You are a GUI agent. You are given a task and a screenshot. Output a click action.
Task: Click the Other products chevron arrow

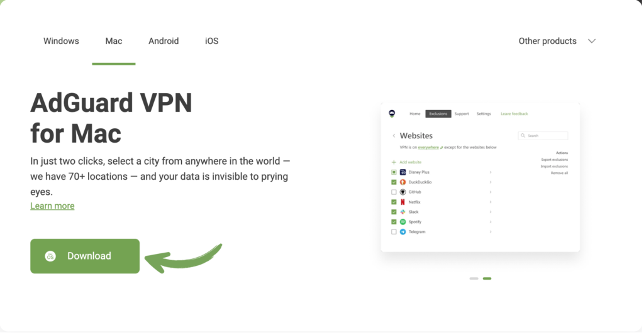591,41
